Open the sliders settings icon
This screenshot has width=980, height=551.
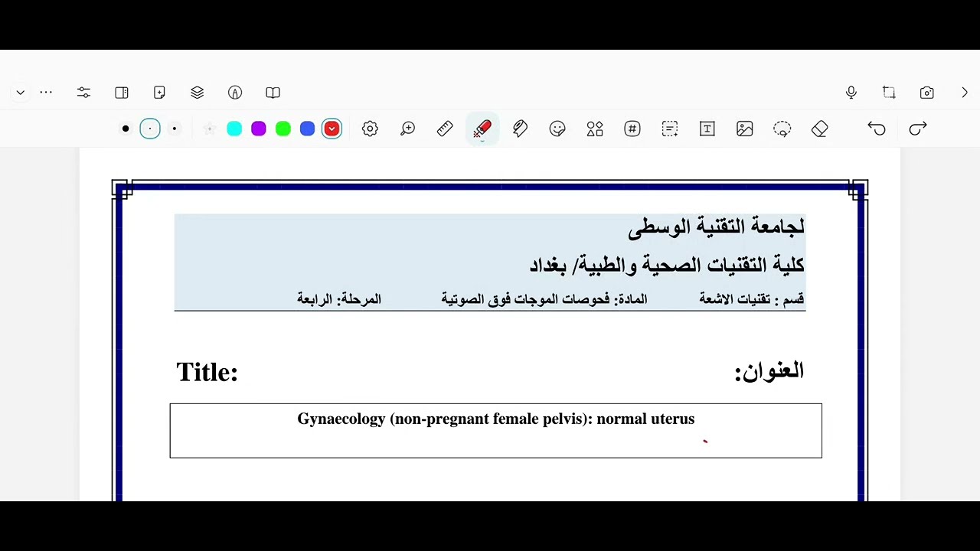[x=83, y=93]
